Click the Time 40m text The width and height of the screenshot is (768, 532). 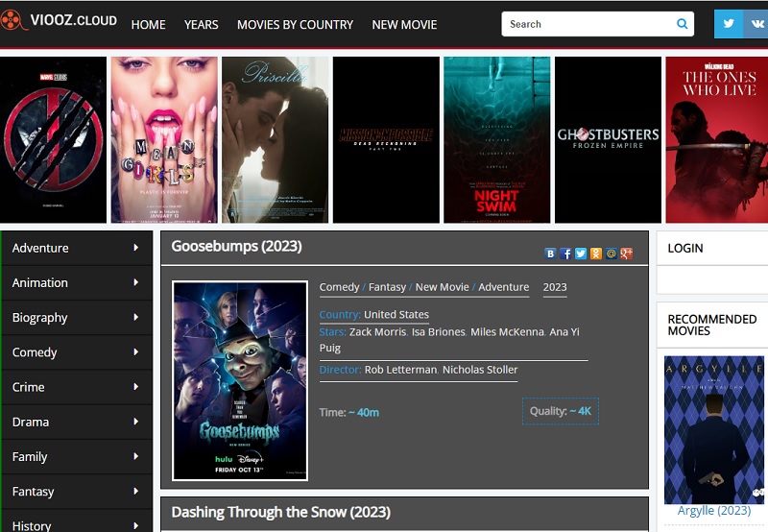coord(348,413)
